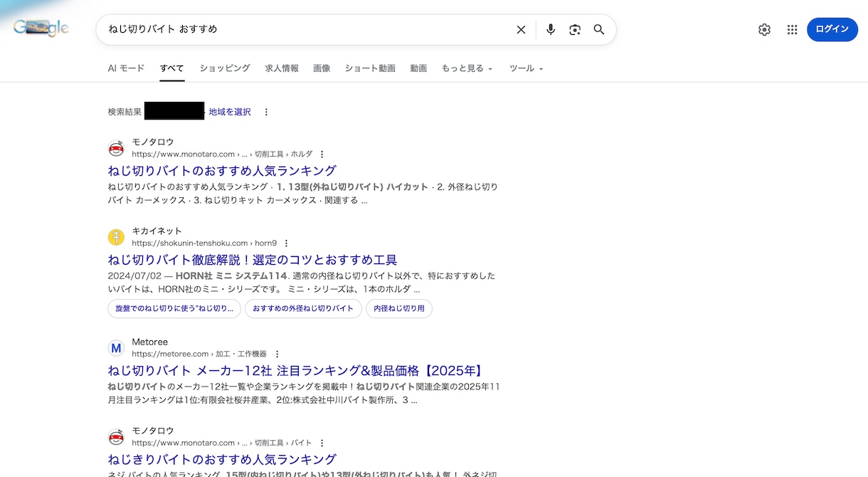Screen dimensions: 868x477
Task: Start voice search with microphone icon
Action: (551, 29)
